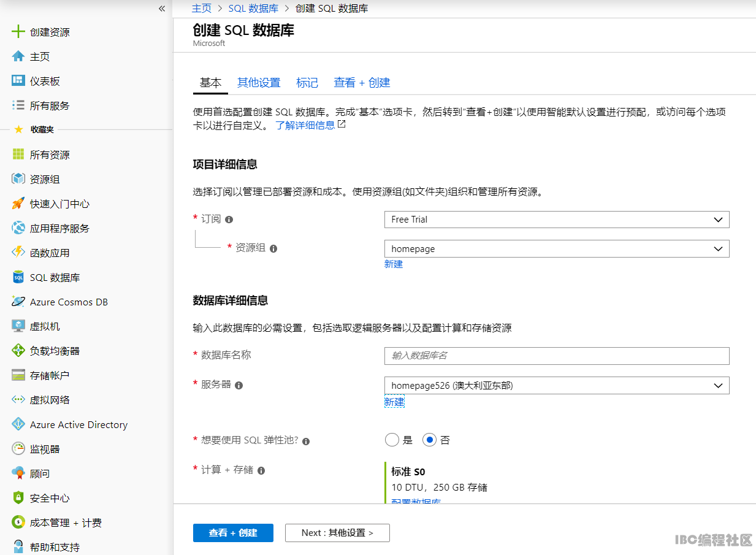
Task: Go to 主页 in the breadcrumb
Action: (x=202, y=9)
